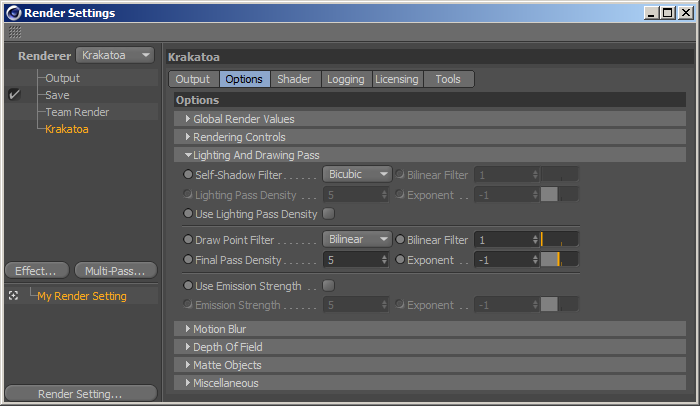This screenshot has width=700, height=406.
Task: Switch to the Tools tab
Action: pyautogui.click(x=448, y=79)
